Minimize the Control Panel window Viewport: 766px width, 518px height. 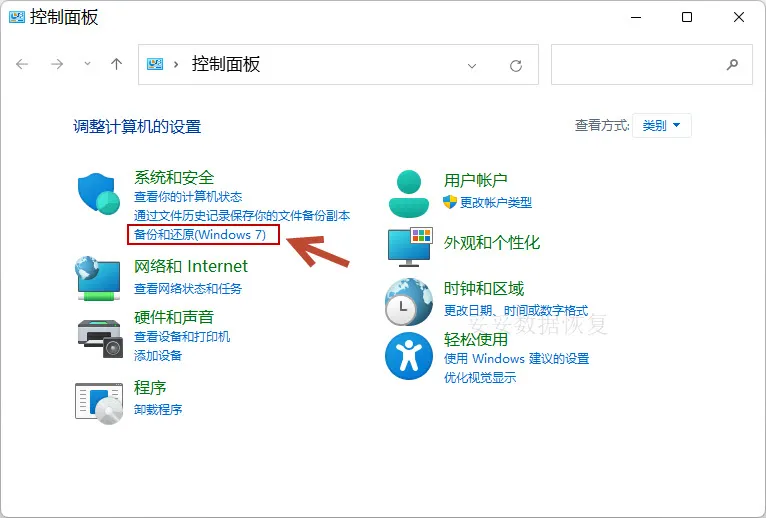pyautogui.click(x=636, y=18)
